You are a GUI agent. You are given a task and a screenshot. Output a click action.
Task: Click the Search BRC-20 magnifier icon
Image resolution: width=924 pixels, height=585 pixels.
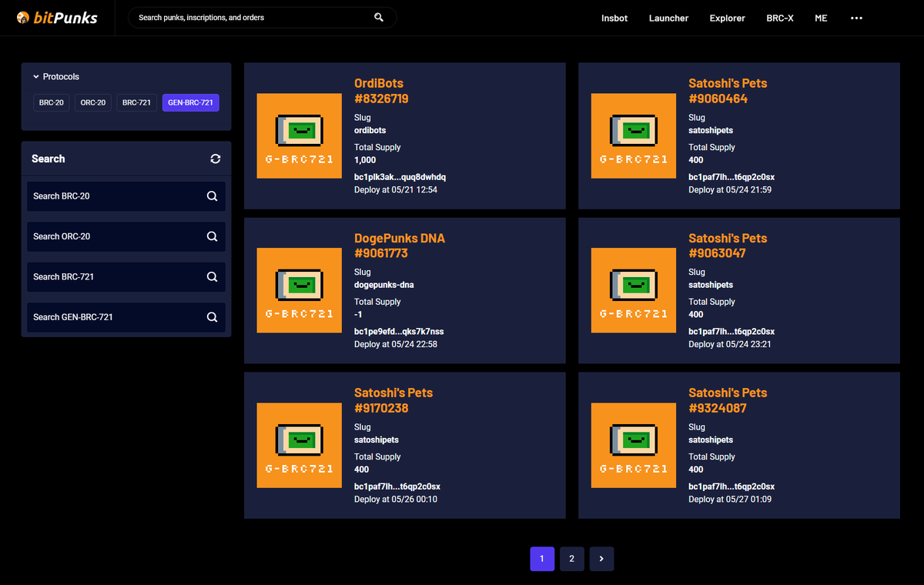[212, 196]
